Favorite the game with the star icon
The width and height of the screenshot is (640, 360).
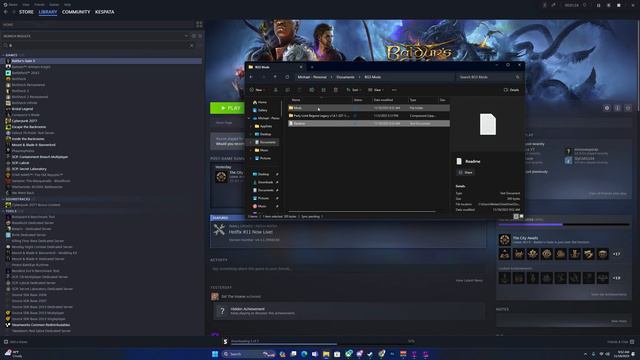(628, 108)
